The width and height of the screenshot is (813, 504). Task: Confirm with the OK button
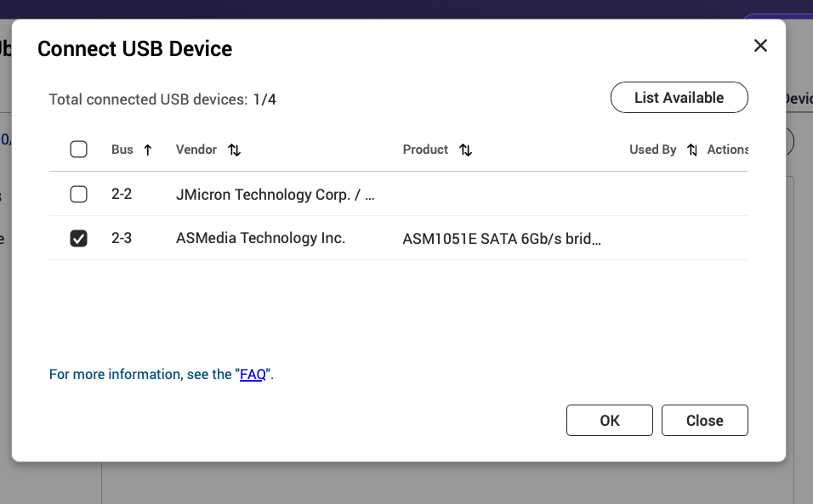coord(609,421)
